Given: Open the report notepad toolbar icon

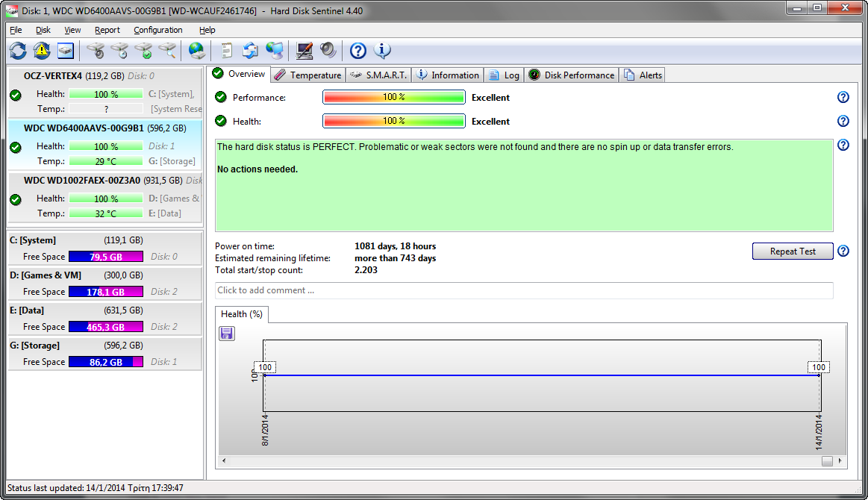Looking at the screenshot, I should (226, 51).
